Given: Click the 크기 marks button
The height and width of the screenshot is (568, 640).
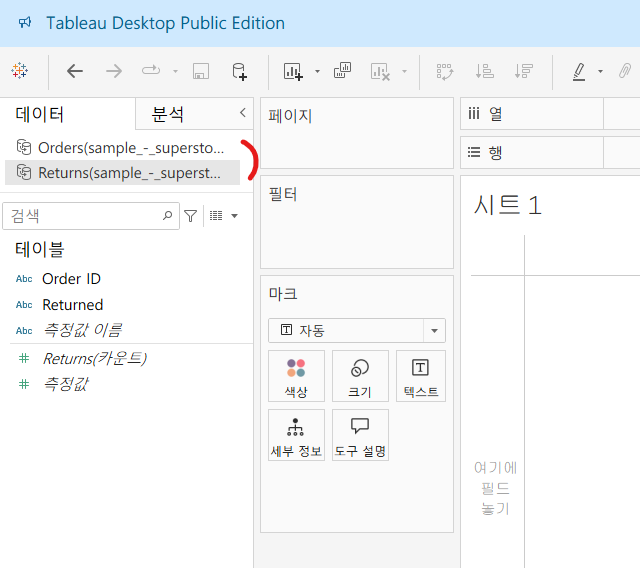Looking at the screenshot, I should [x=360, y=376].
